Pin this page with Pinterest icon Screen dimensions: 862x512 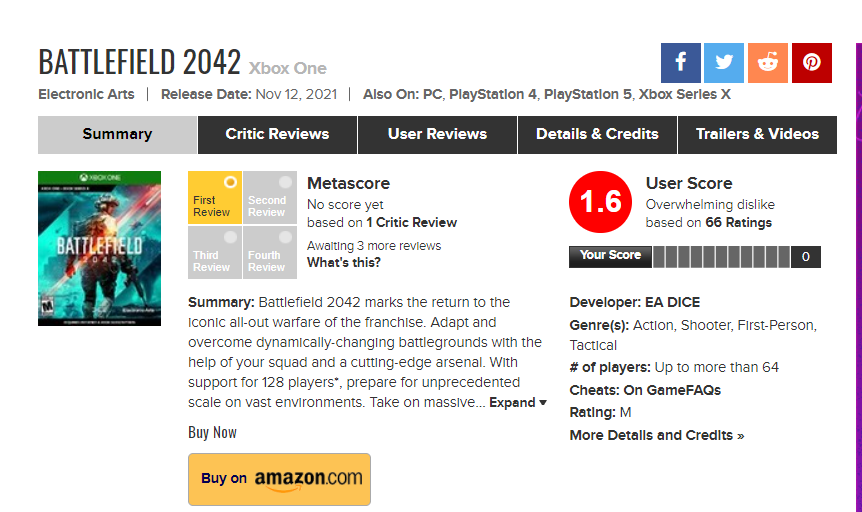[x=812, y=63]
